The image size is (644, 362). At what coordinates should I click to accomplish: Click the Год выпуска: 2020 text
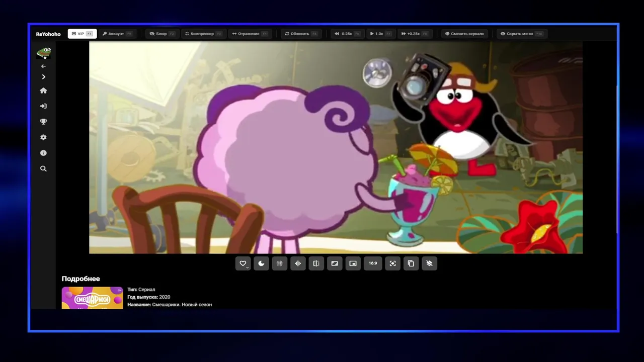point(149,297)
